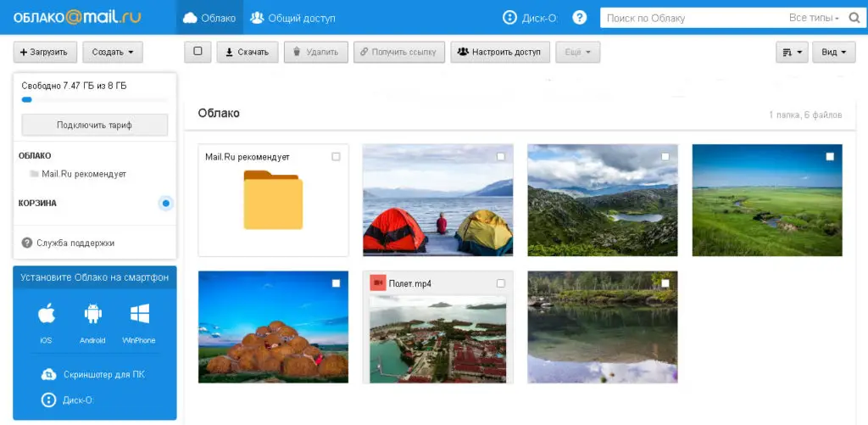868x425 pixels.
Task: Click the Корзина blue indicator icon
Action: pos(166,204)
